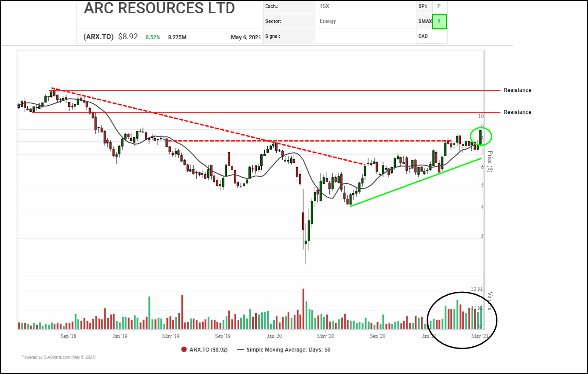Viewport: 588px width, 374px height.
Task: Toggle the Simple Moving Average: Days: 50 legend entry
Action: click(x=288, y=350)
